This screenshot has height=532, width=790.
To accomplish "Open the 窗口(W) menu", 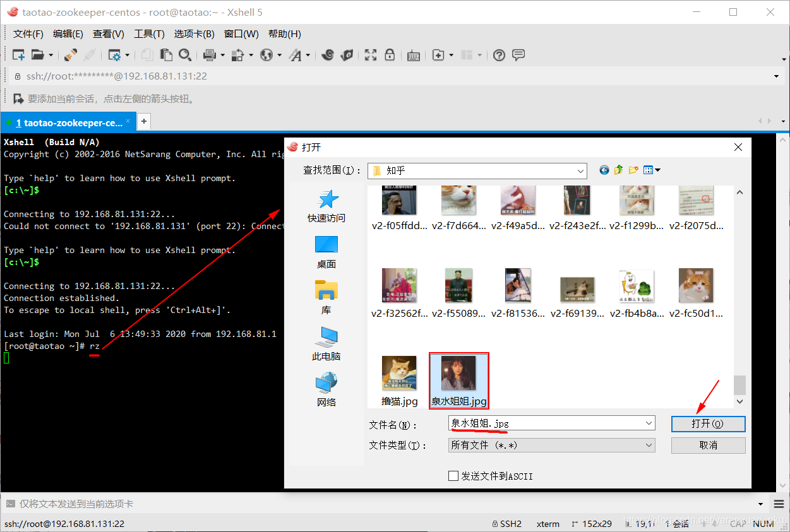I will point(241,34).
